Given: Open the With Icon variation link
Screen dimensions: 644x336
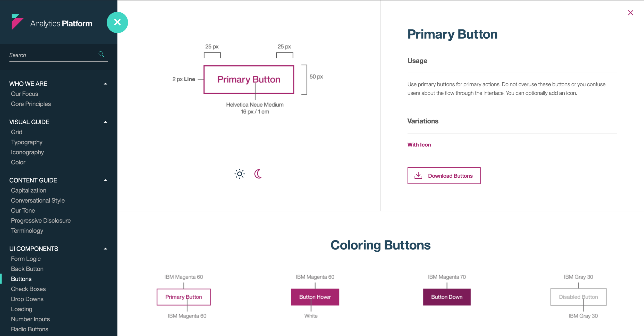Looking at the screenshot, I should point(419,144).
